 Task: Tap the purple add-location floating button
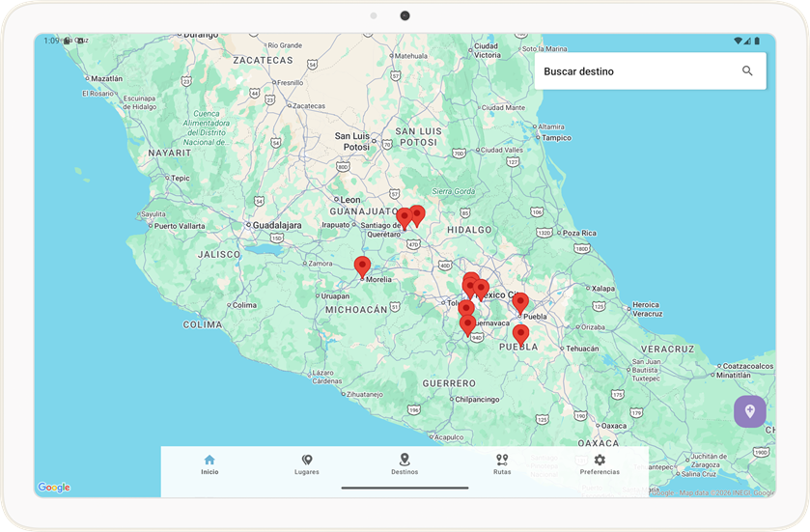pos(750,411)
